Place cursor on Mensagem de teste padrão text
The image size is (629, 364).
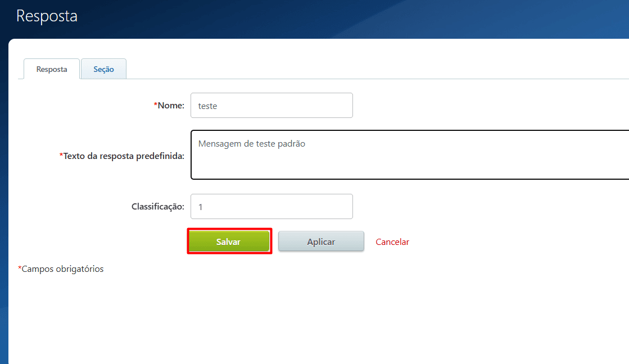coord(251,144)
